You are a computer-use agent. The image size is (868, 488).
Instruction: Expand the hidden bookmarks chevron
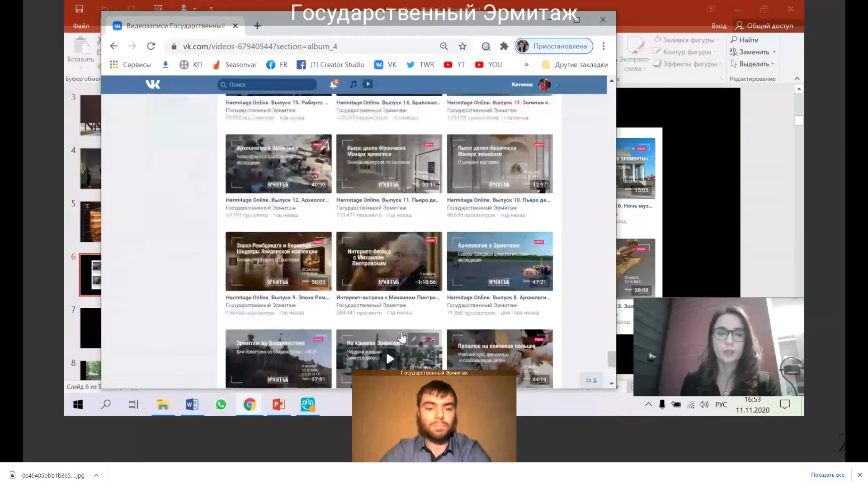pos(526,65)
